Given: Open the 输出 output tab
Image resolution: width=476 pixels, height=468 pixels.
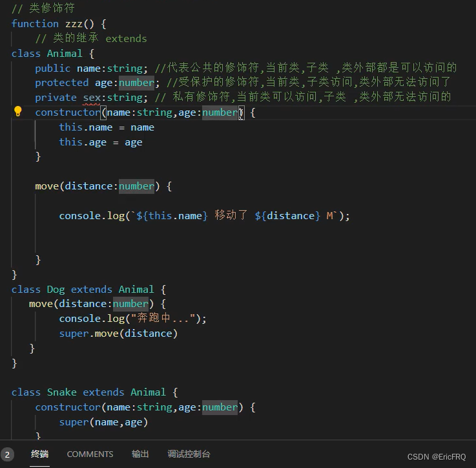Looking at the screenshot, I should pyautogui.click(x=140, y=454).
